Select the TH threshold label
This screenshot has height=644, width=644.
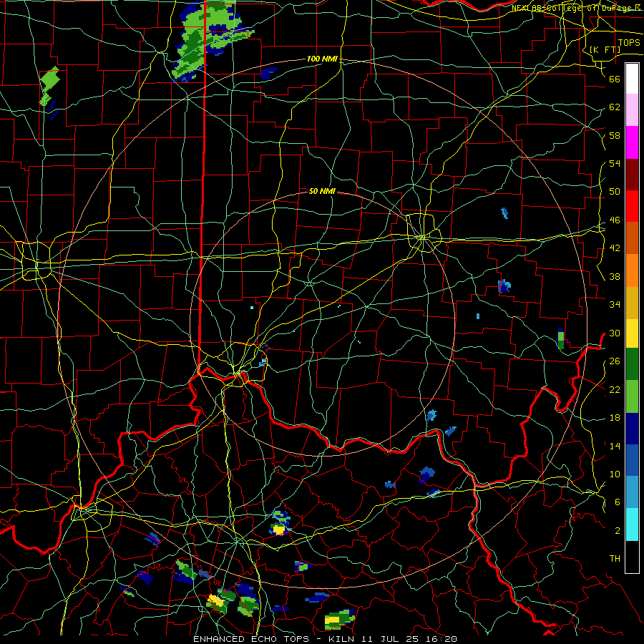[615, 559]
